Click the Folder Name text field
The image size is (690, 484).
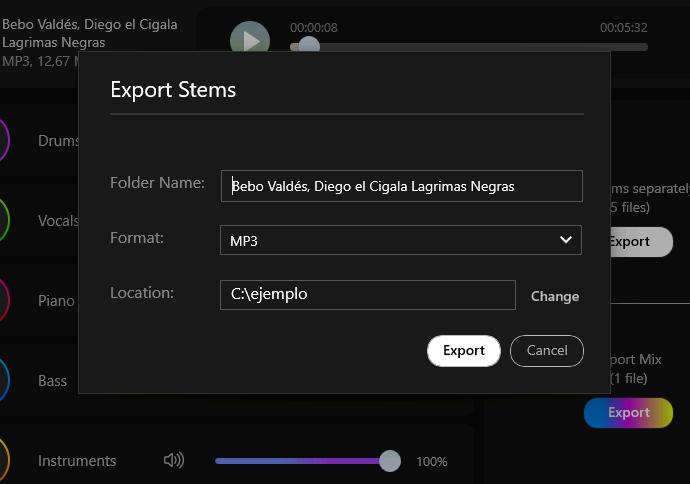[x=402, y=186]
